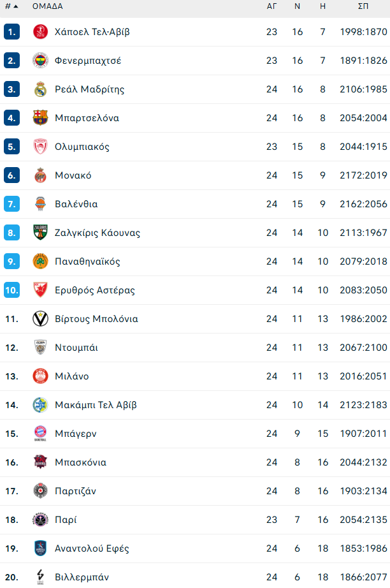
Task: Open the Fenerbahçe club badge
Action: pos(40,61)
